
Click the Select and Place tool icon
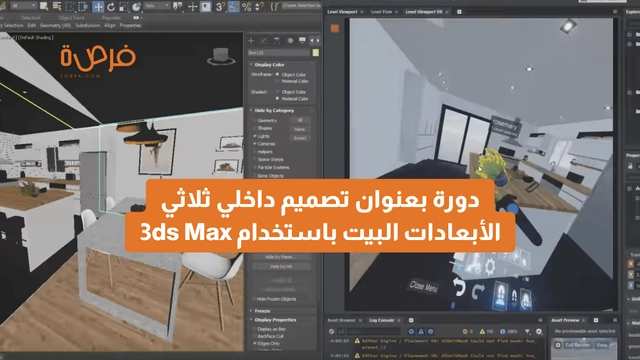click(x=136, y=7)
